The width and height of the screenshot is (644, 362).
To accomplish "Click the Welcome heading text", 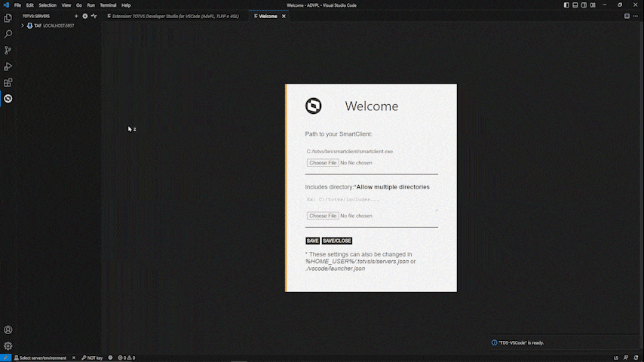I will click(371, 106).
